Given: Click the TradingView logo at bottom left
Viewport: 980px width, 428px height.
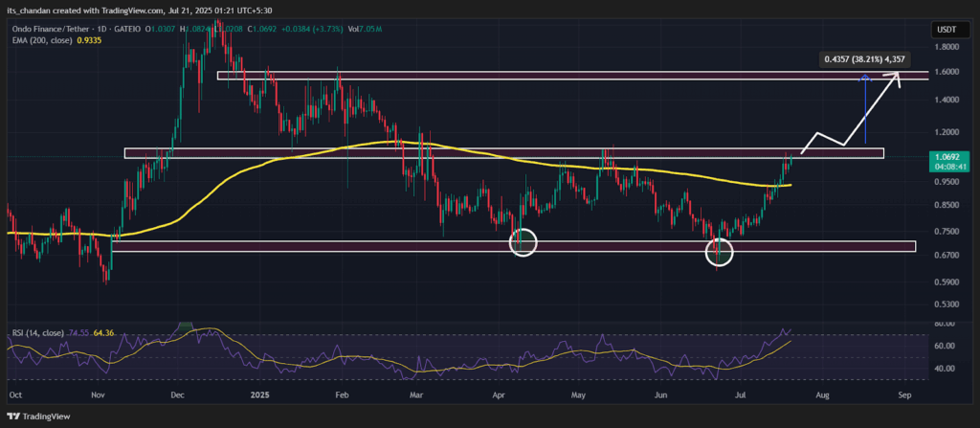Looking at the screenshot, I should 38,417.
